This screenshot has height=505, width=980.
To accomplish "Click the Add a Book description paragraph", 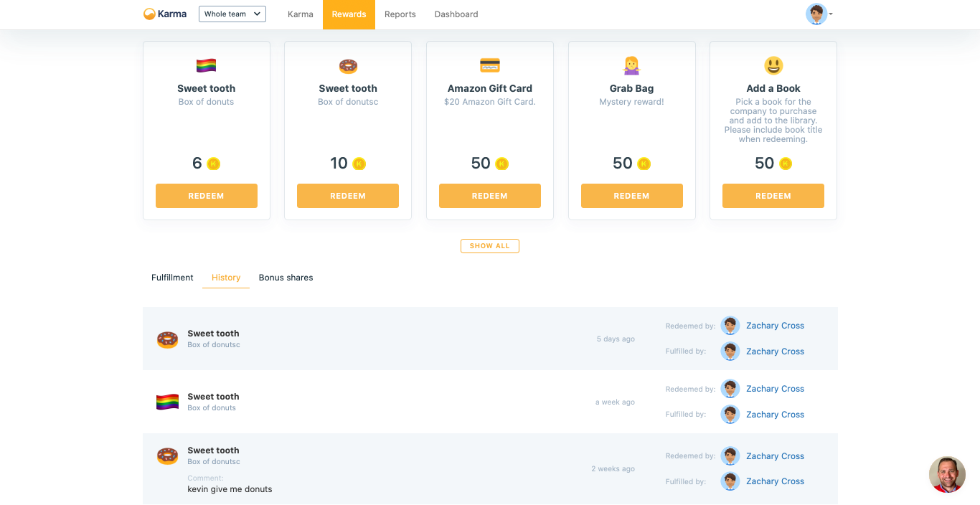I will 773,121.
